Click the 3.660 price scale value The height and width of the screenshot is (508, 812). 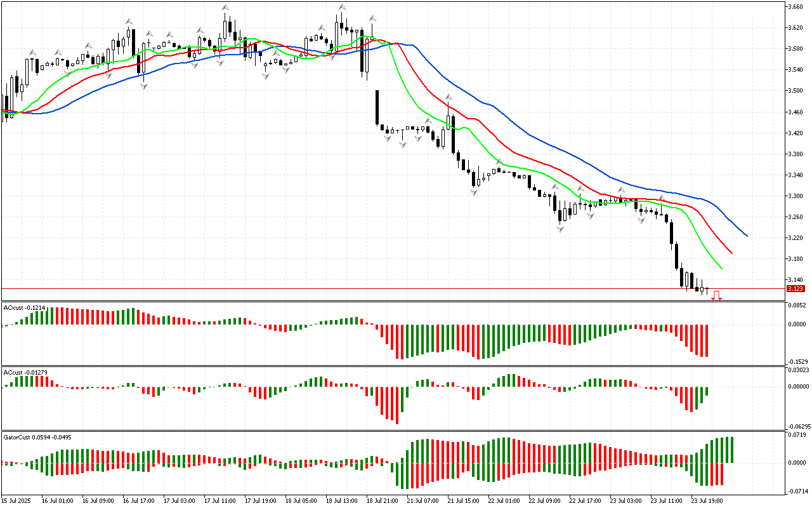pyautogui.click(x=796, y=7)
